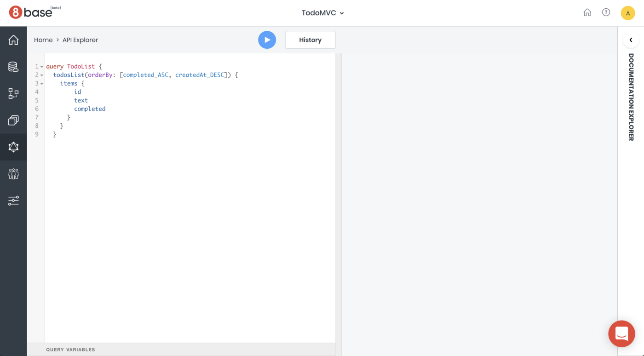Collapse the query fold arrow on line 1
This screenshot has height=356, width=644.
(42, 66)
